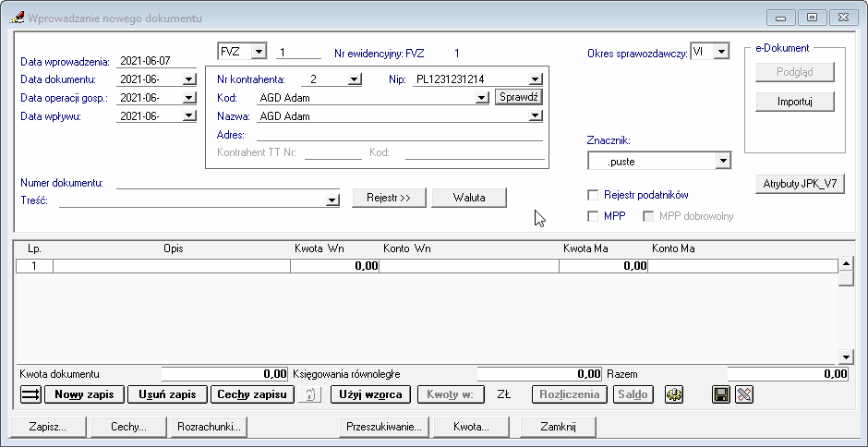Expand the Data dokumentu date picker
868x448 pixels.
(189, 79)
